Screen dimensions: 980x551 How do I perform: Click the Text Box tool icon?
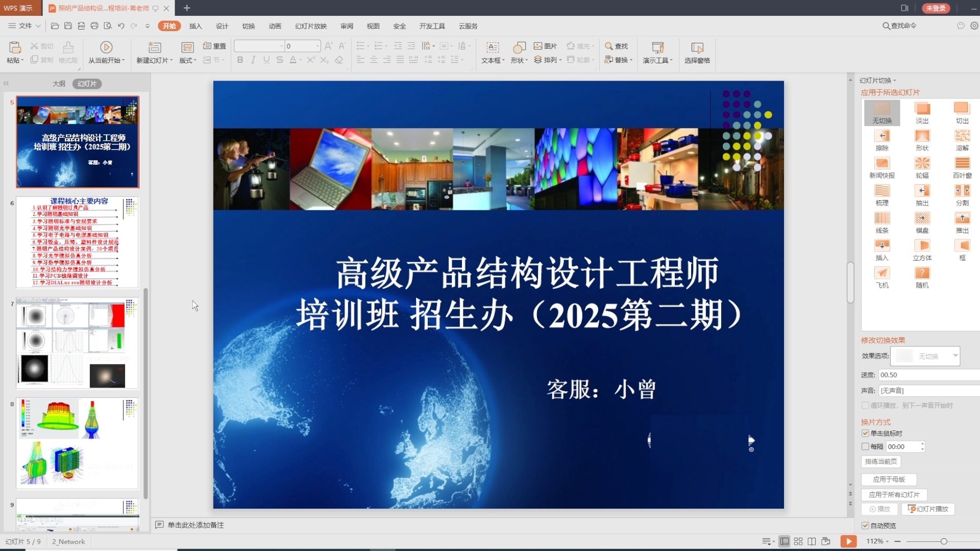click(493, 48)
